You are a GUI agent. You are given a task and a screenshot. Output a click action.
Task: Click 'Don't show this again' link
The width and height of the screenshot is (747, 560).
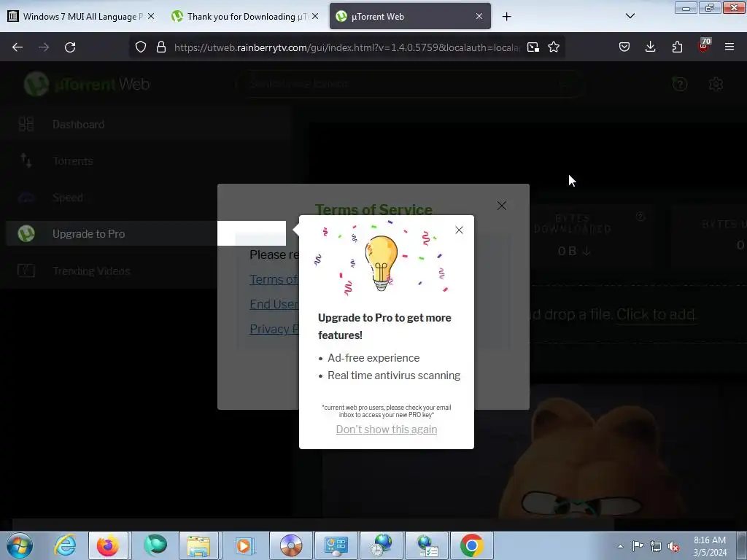[387, 429]
